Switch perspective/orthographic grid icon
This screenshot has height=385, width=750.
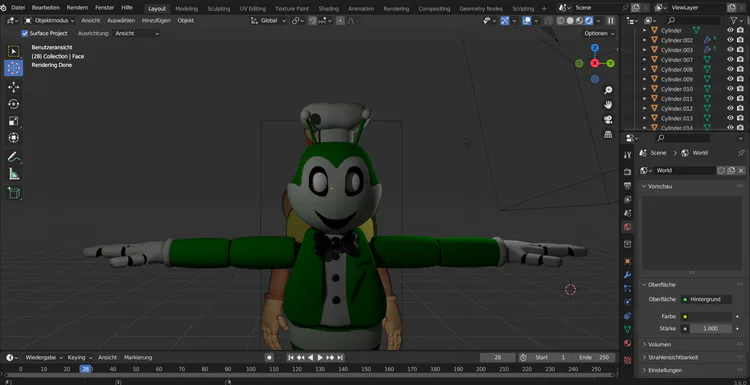pos(608,134)
